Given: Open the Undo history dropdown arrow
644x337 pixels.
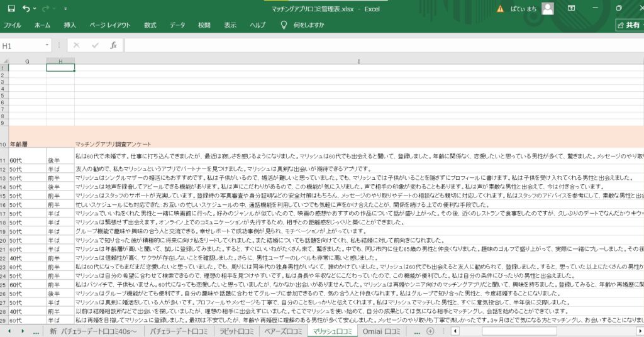Looking at the screenshot, I should pos(35,9).
